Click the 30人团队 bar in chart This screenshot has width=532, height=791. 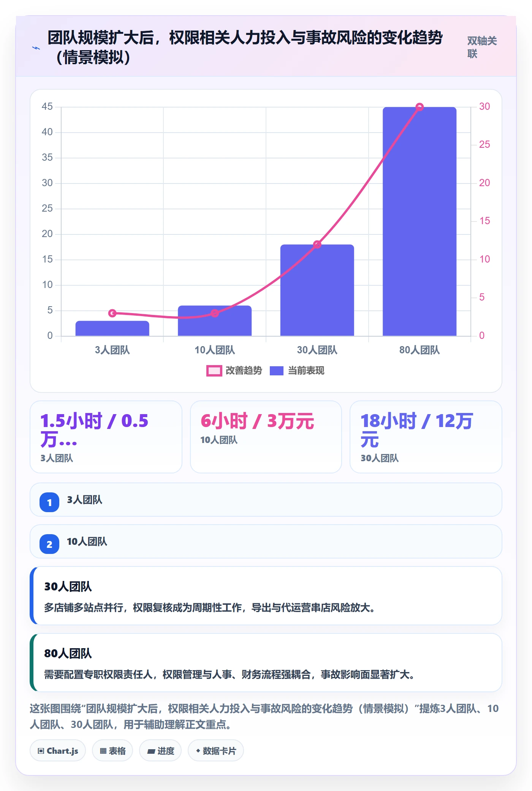(x=317, y=290)
